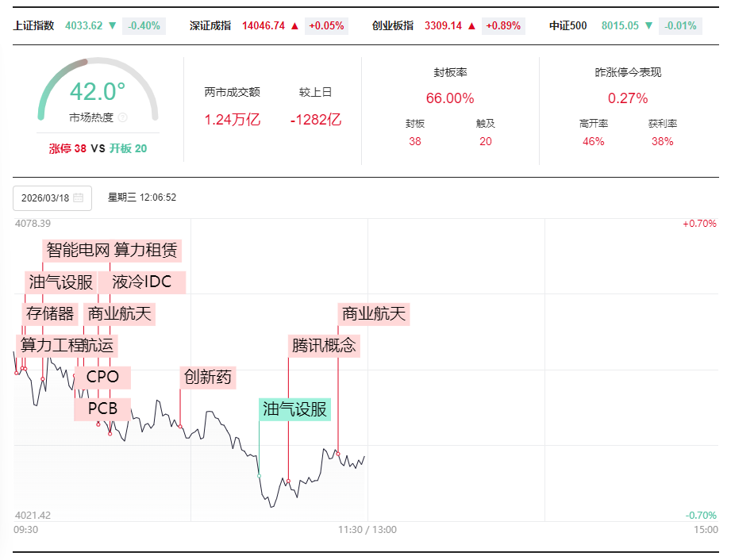Click the 开板 20 count
This screenshot has width=731, height=560.
click(128, 148)
